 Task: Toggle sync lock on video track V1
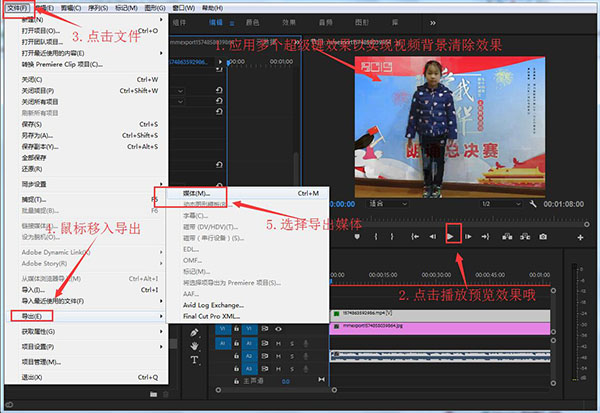(x=264, y=329)
